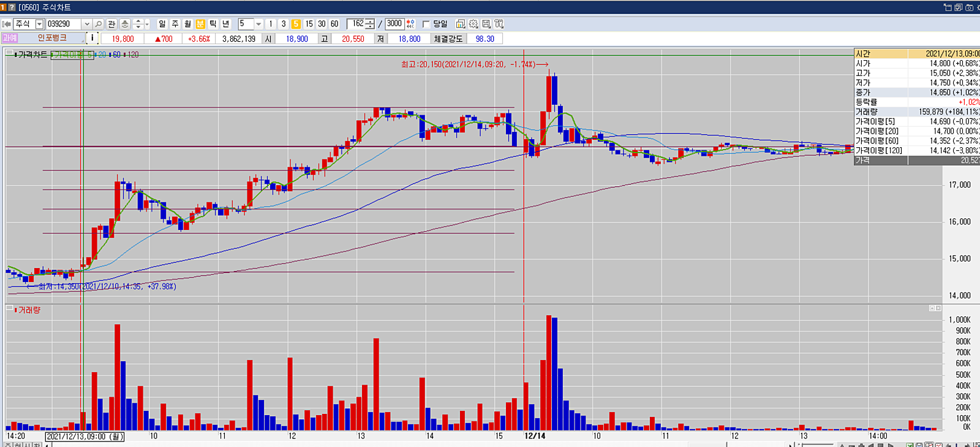Click the open price 18,900
This screenshot has height=447, width=980.
pos(297,39)
